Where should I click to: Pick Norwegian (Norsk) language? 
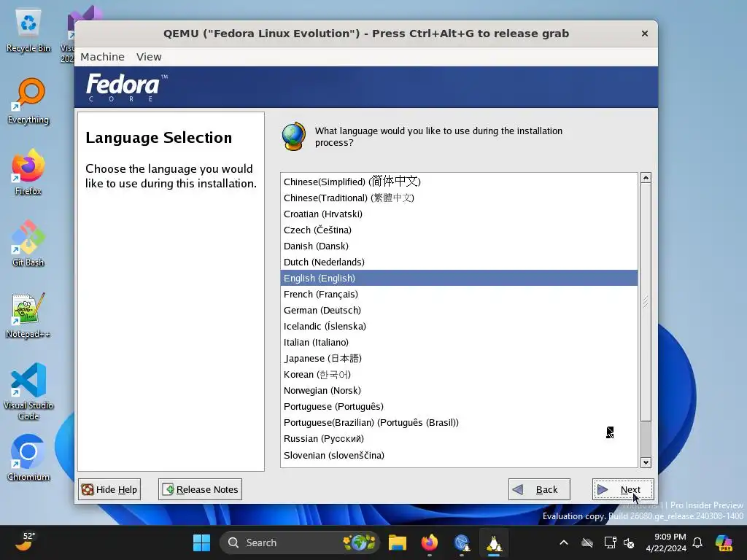click(x=459, y=391)
